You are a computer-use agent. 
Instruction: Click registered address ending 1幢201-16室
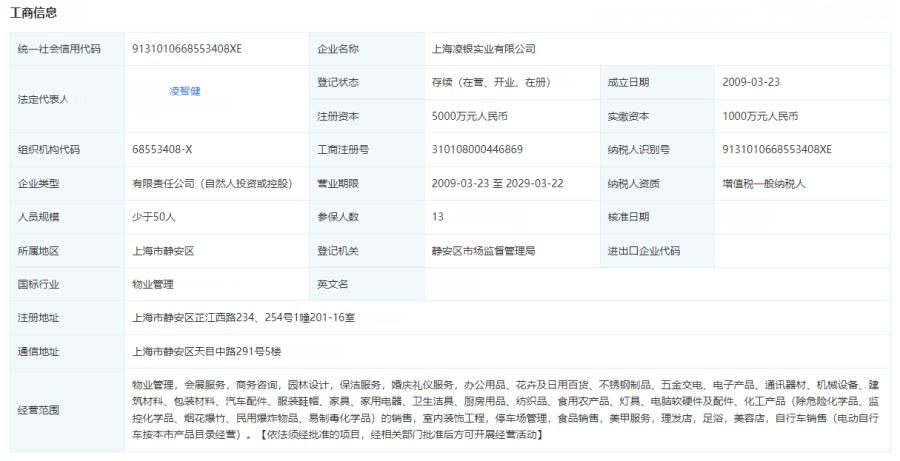click(243, 317)
